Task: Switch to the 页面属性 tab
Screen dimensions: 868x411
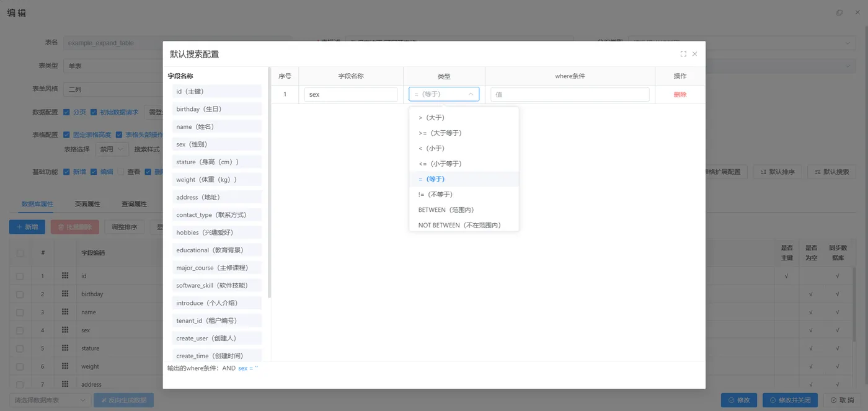Action: click(x=86, y=204)
